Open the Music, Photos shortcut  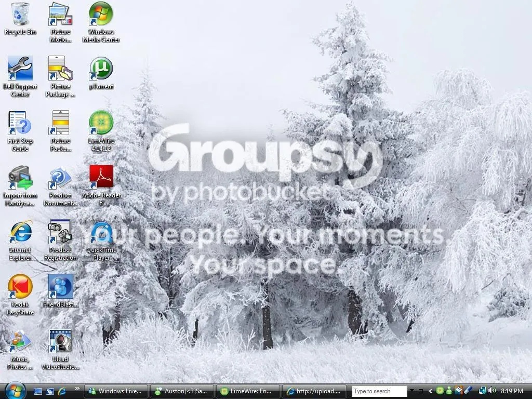[20, 350]
